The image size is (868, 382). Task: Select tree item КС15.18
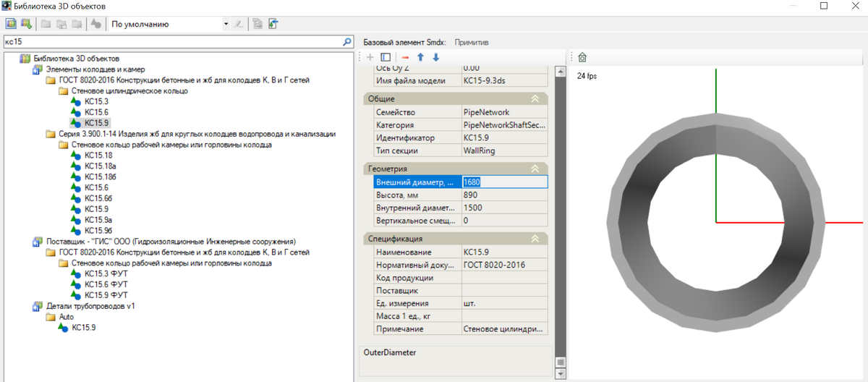tap(98, 156)
